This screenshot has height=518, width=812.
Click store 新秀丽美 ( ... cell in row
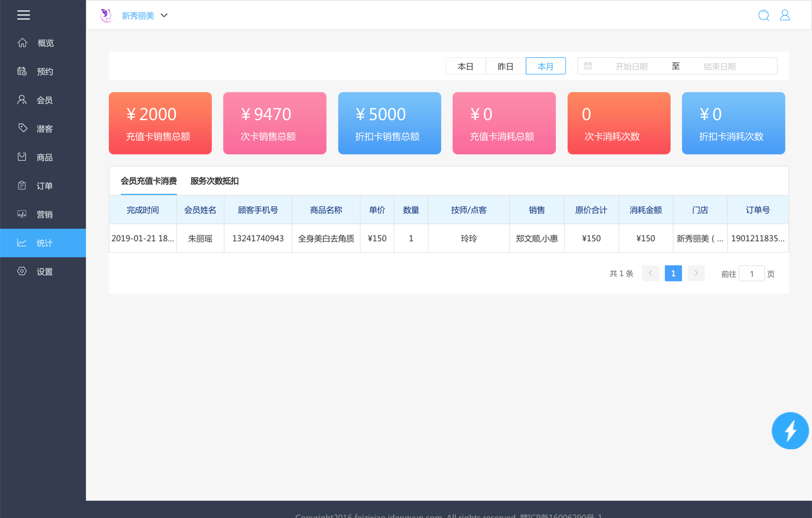tap(700, 238)
